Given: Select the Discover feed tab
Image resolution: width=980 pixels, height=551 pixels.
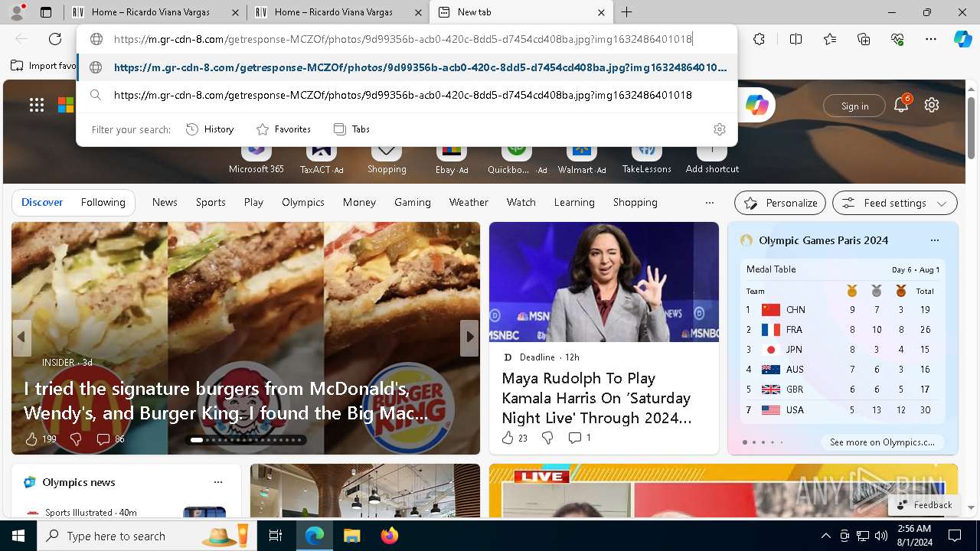Looking at the screenshot, I should [x=42, y=203].
